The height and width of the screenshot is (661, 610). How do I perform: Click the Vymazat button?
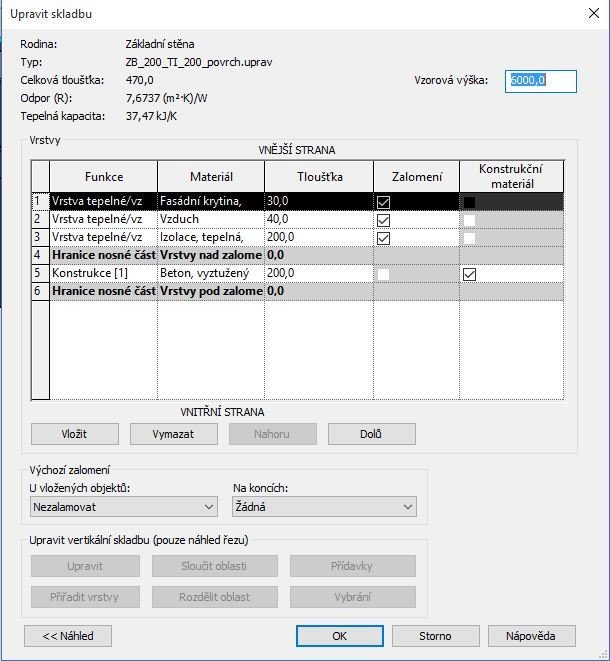(x=174, y=434)
